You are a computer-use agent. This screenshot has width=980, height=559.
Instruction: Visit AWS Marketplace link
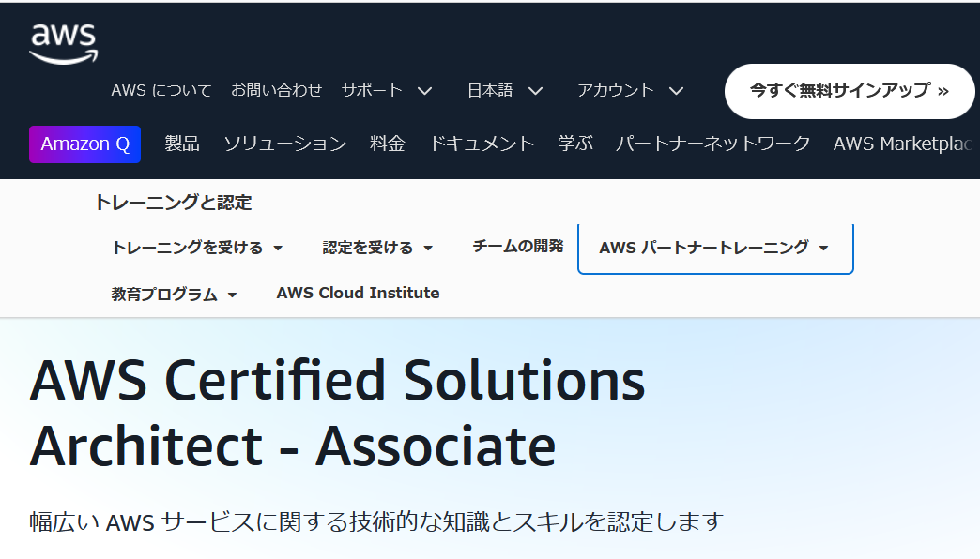point(905,144)
